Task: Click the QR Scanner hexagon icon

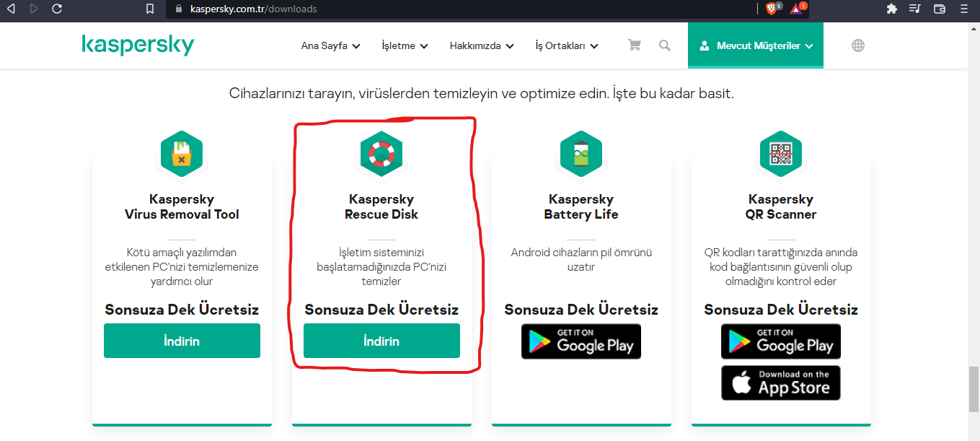Action: tap(781, 154)
